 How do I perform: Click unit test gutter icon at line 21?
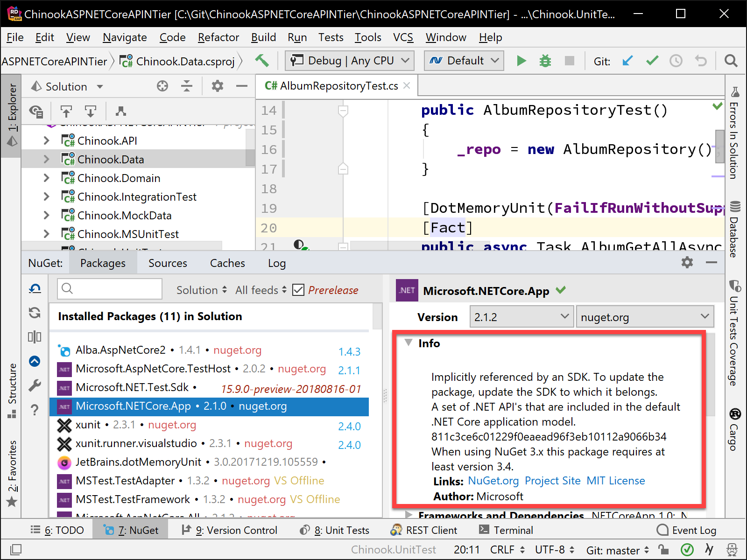[x=300, y=245]
